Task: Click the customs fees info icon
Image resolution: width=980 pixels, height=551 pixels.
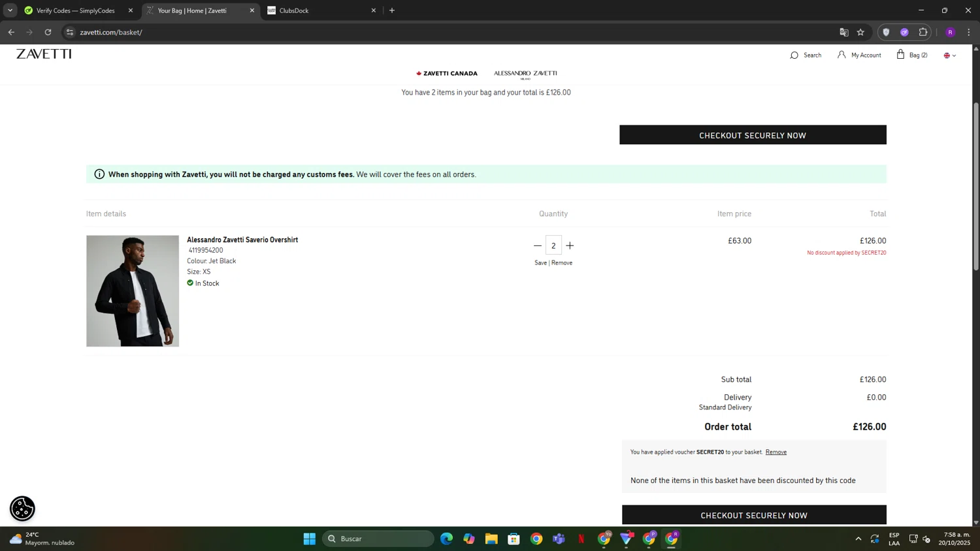Action: pyautogui.click(x=99, y=174)
